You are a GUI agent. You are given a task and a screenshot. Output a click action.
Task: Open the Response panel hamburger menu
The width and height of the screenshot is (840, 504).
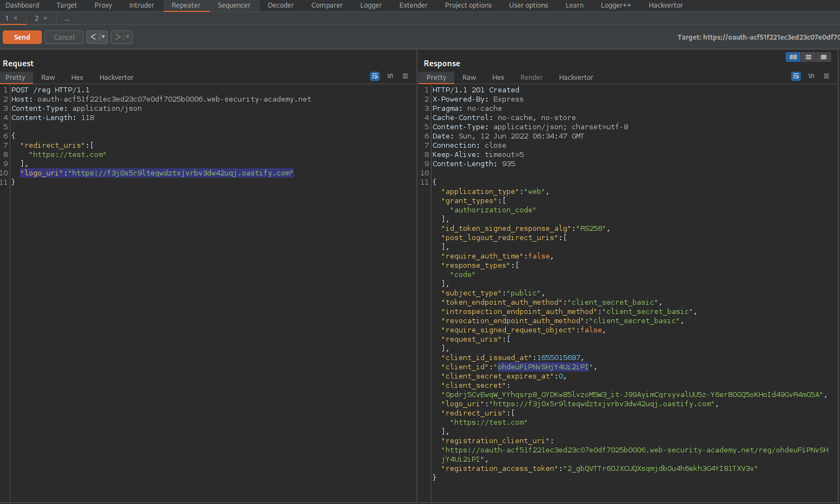pos(826,77)
